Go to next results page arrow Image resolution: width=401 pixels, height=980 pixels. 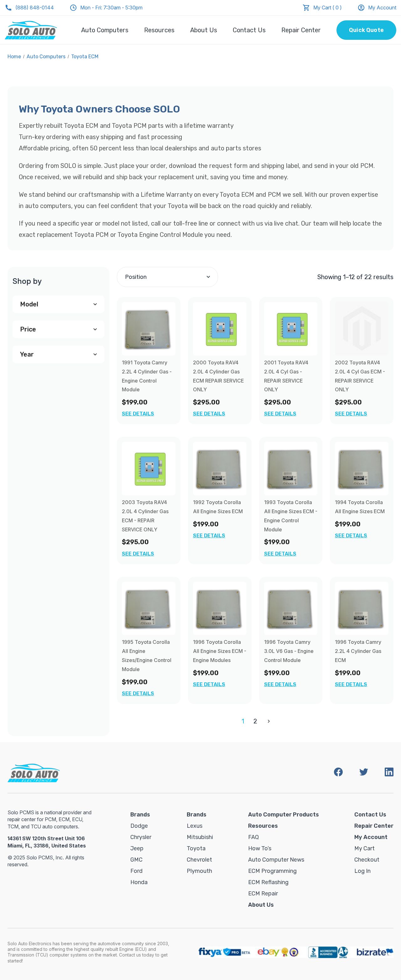pos(268,721)
